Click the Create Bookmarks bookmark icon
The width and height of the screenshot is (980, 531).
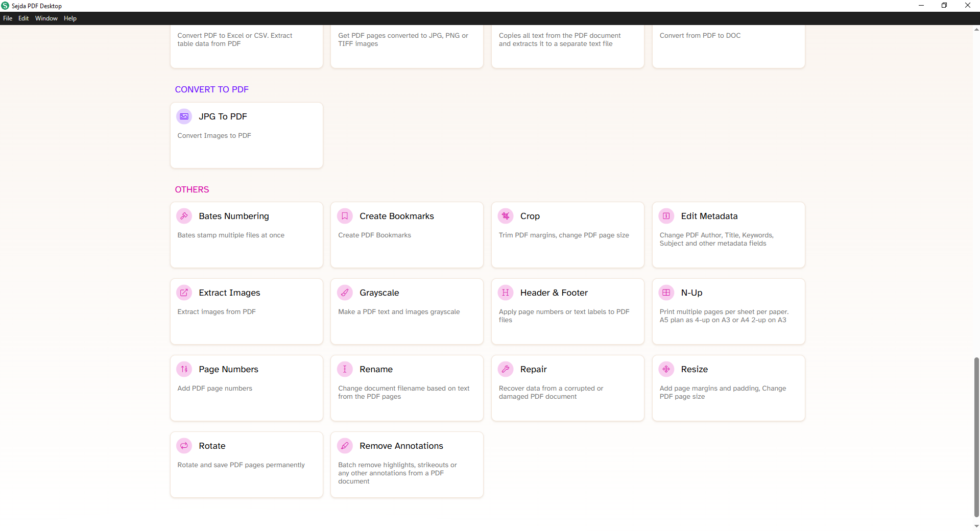point(345,216)
